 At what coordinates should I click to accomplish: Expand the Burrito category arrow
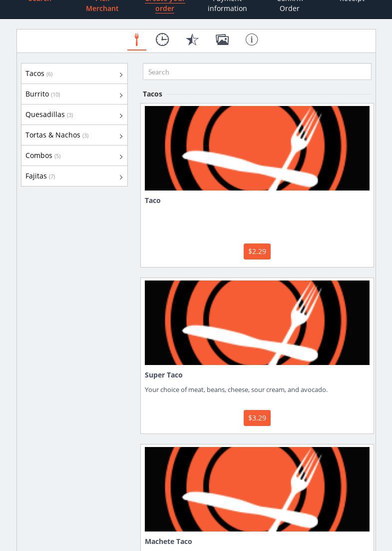point(121,95)
